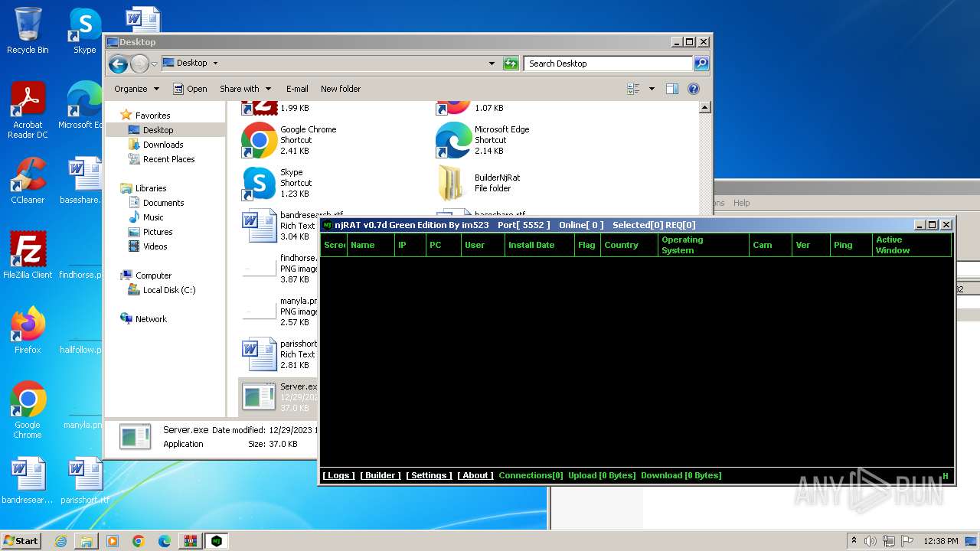Image resolution: width=980 pixels, height=551 pixels.
Task: Select the parisshort Rich Text file in Explorer
Action: (279, 354)
